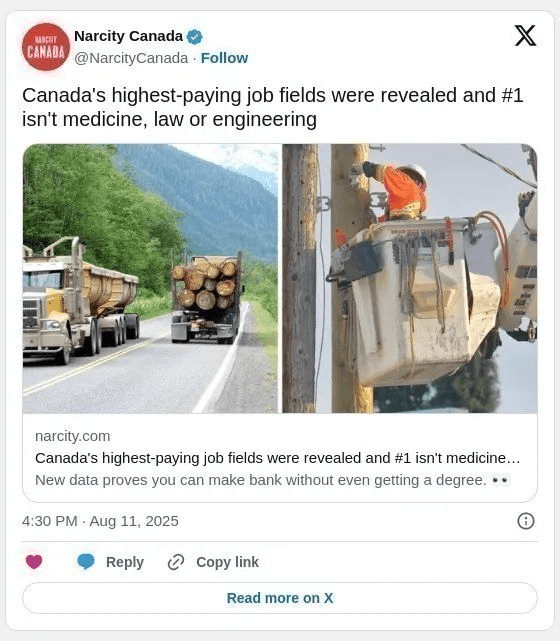Follow the NarcityCanada account

tap(224, 58)
